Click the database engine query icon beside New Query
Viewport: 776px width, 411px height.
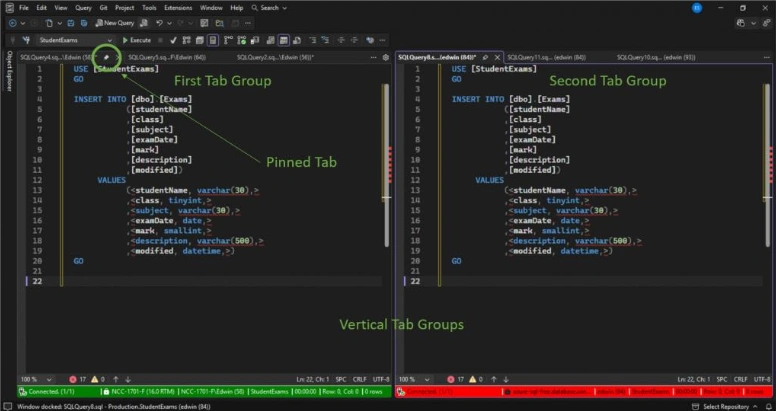(144, 23)
